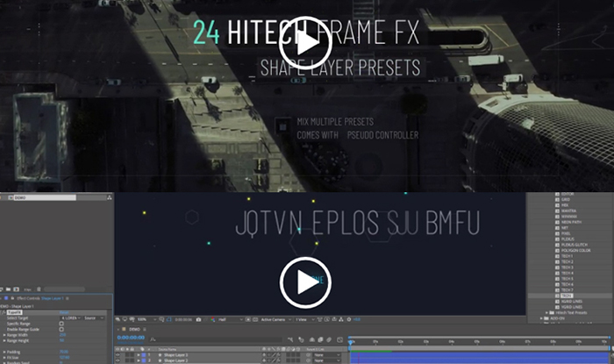The width and height of the screenshot is (614, 364).
Task: Expand the ADD-ON folder
Action: point(542,318)
